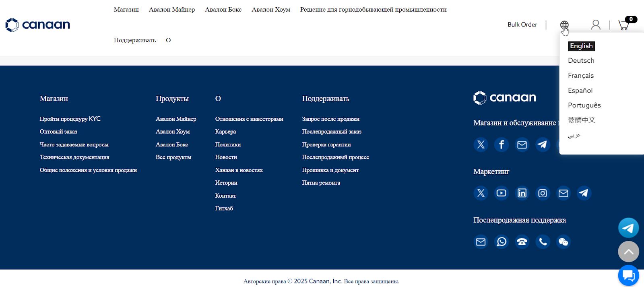Open the LinkedIn icon under Маркетинг
The height and width of the screenshot is (287, 644).
click(522, 193)
